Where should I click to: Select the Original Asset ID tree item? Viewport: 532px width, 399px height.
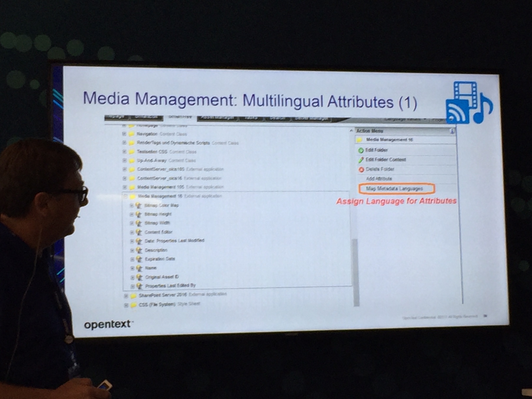pos(162,277)
